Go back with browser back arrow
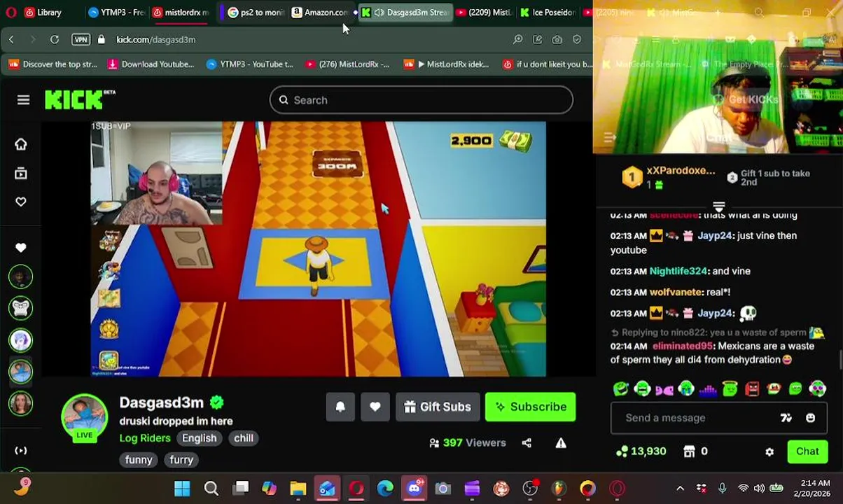This screenshot has width=843, height=504. pyautogui.click(x=11, y=40)
